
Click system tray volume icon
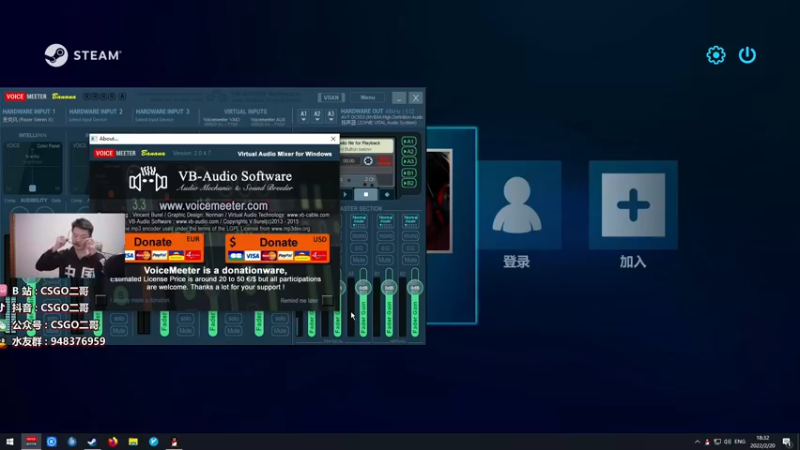[x=728, y=442]
